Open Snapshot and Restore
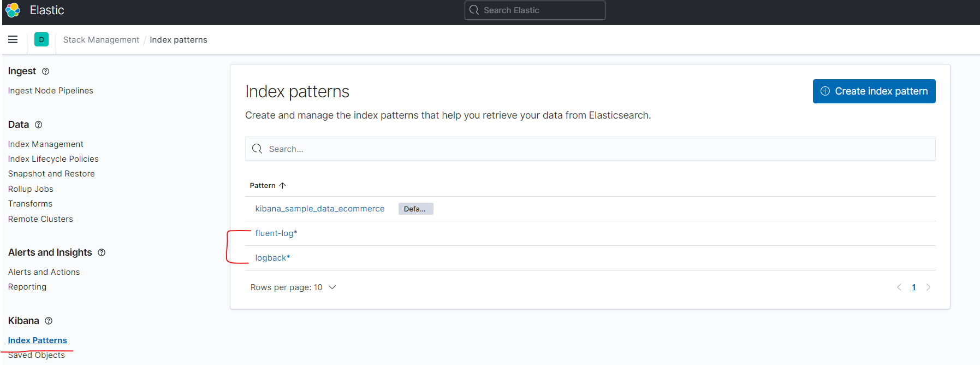 [x=51, y=174]
